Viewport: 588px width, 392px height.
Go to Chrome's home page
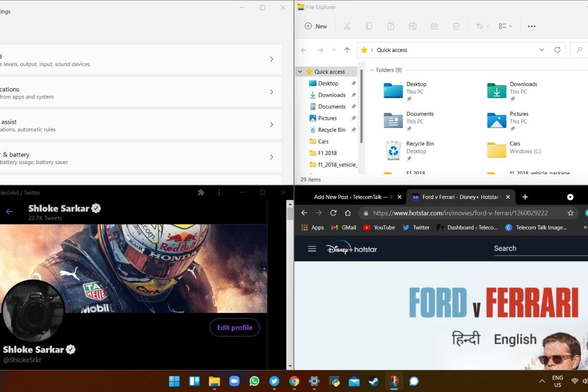click(x=348, y=213)
